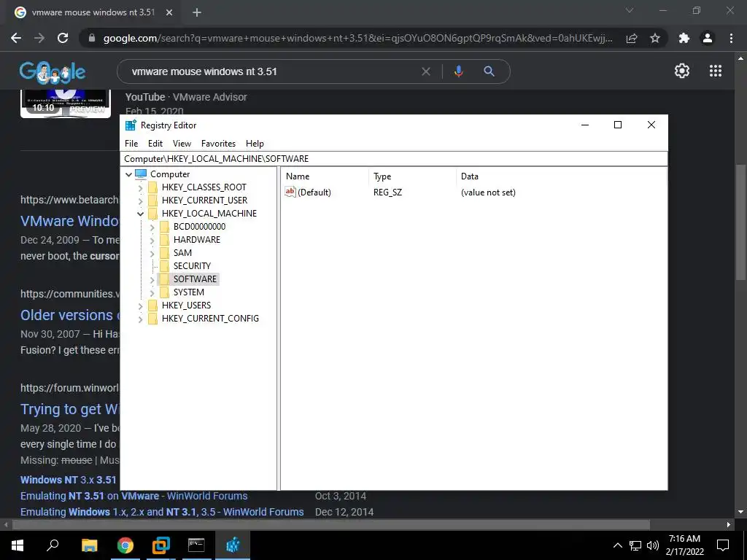Click the Google search magnifier button
This screenshot has width=747, height=560.
pos(489,71)
